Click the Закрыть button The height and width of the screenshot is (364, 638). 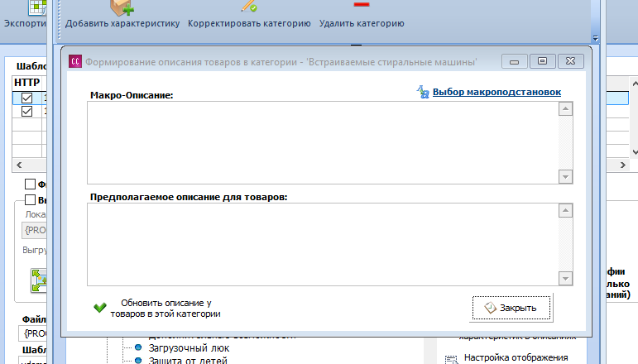tap(511, 308)
